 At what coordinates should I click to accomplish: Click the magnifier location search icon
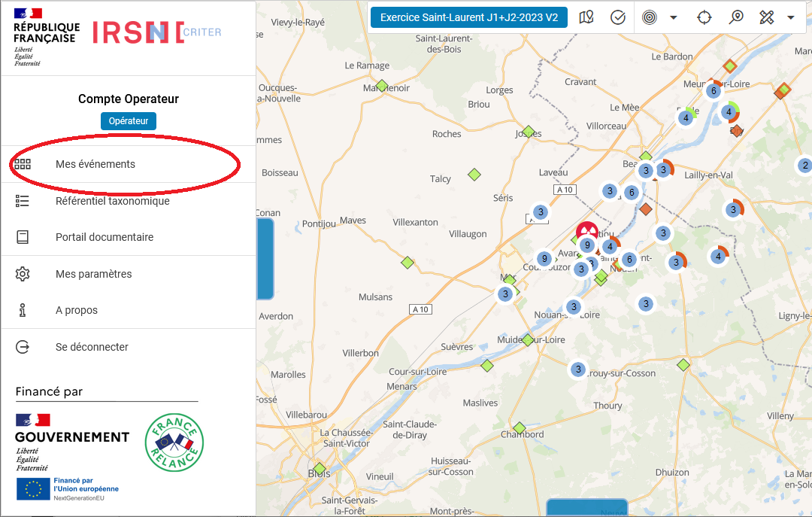(736, 17)
